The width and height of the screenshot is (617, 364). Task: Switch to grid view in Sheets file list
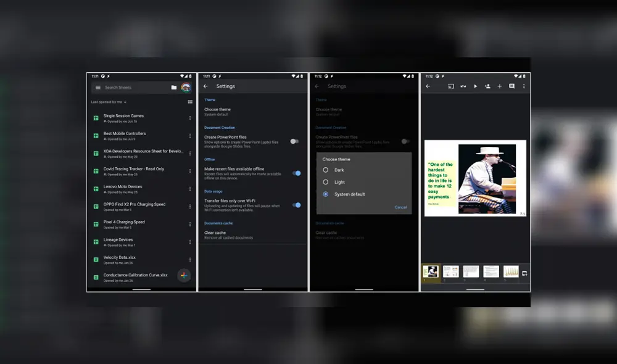[189, 102]
